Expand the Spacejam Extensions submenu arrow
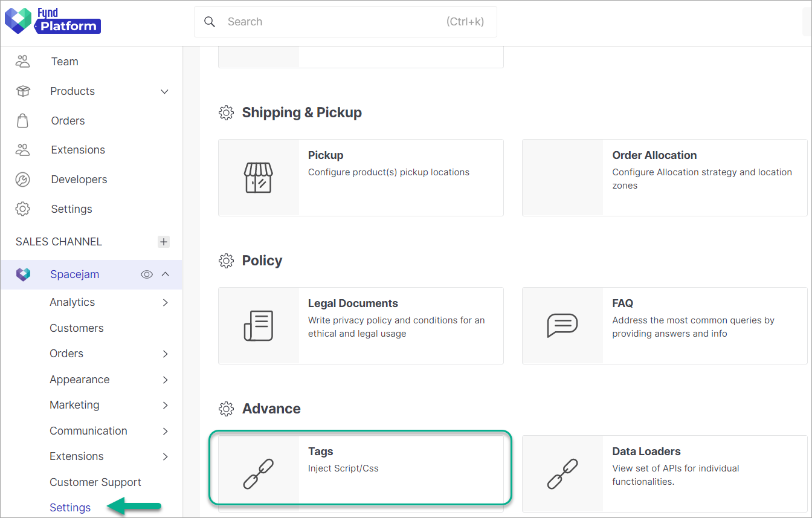This screenshot has width=812, height=518. pos(166,457)
